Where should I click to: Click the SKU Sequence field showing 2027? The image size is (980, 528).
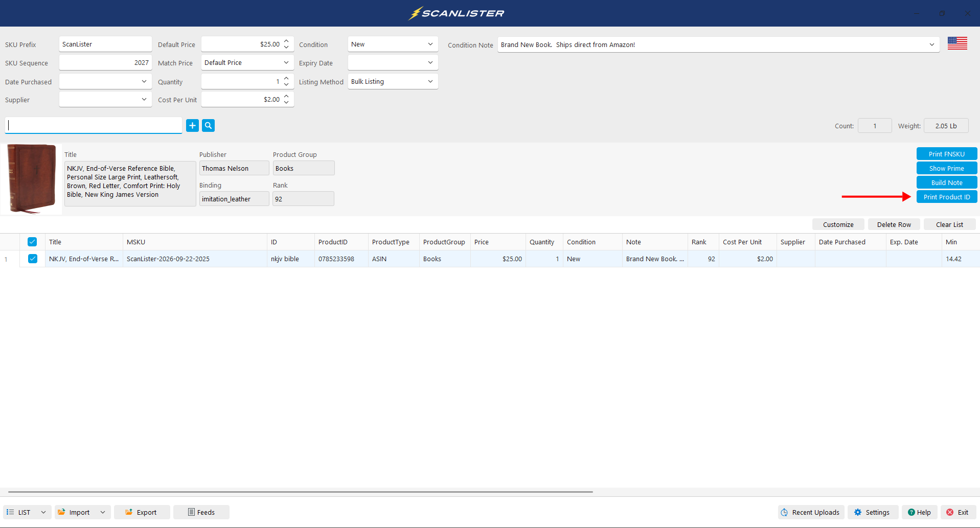tap(105, 63)
